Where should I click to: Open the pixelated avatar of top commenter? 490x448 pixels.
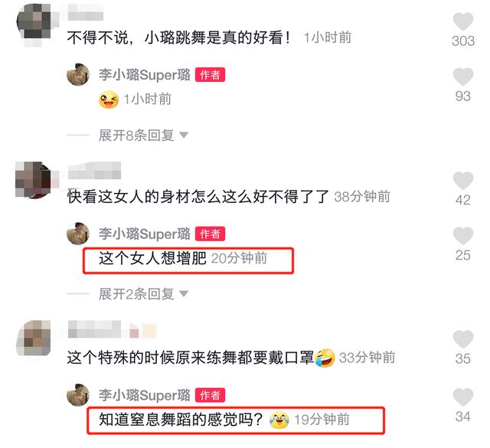[35, 25]
